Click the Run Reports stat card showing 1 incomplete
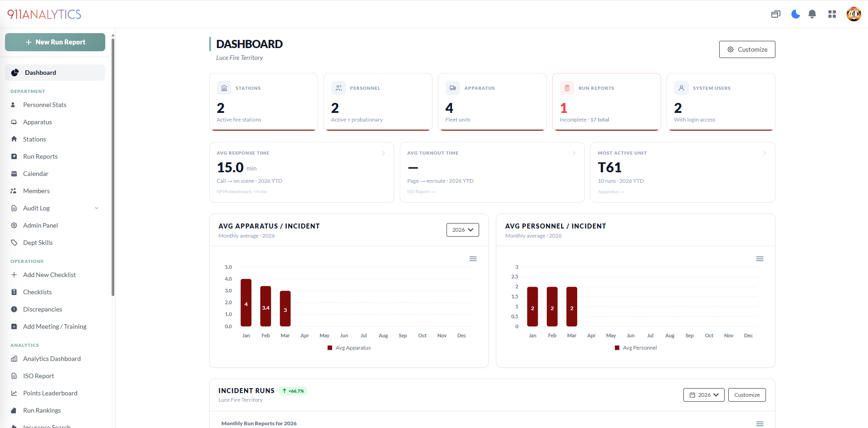 pyautogui.click(x=607, y=102)
